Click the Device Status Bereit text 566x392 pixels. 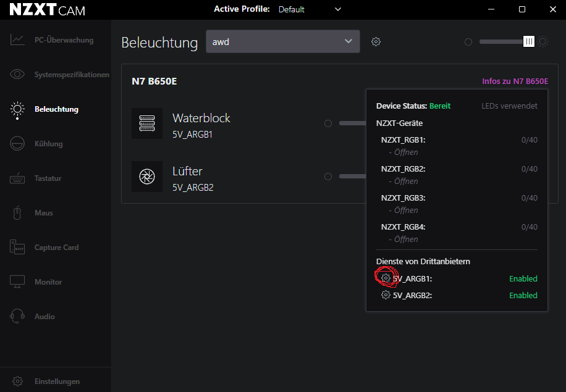[413, 106]
